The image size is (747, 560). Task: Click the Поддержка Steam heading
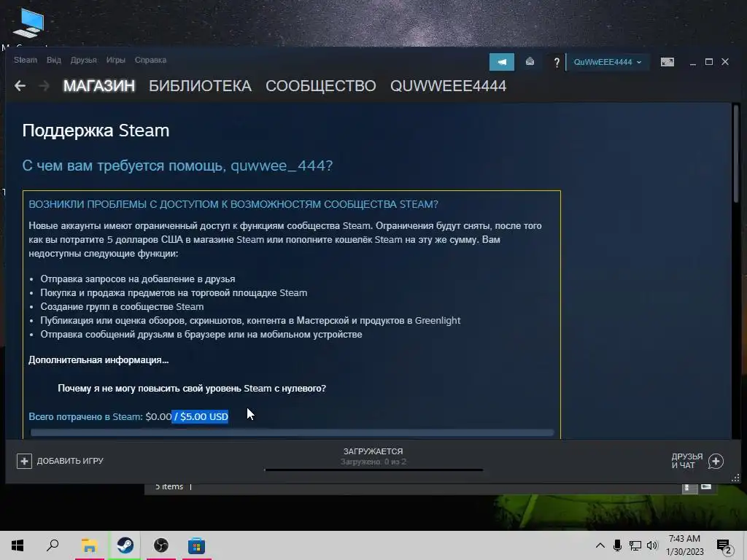tap(96, 131)
